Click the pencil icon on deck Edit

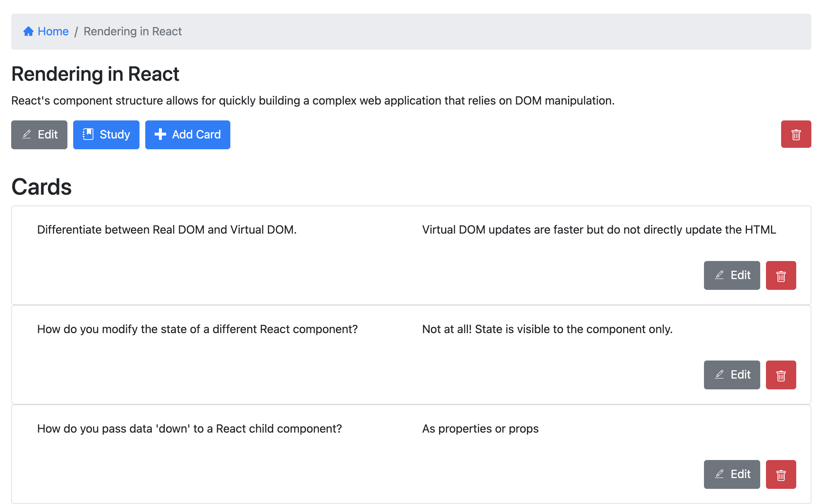27,134
